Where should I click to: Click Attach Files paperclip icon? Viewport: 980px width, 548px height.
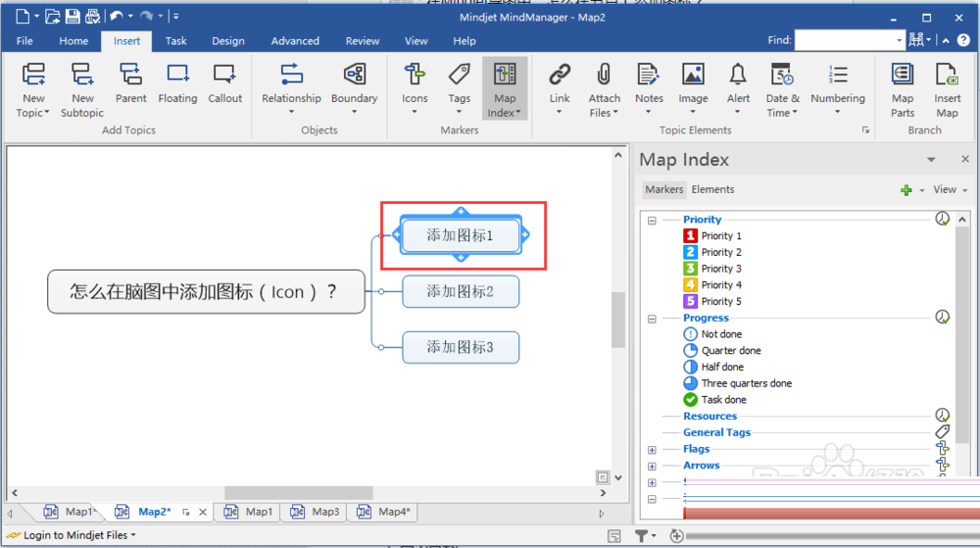click(x=604, y=75)
